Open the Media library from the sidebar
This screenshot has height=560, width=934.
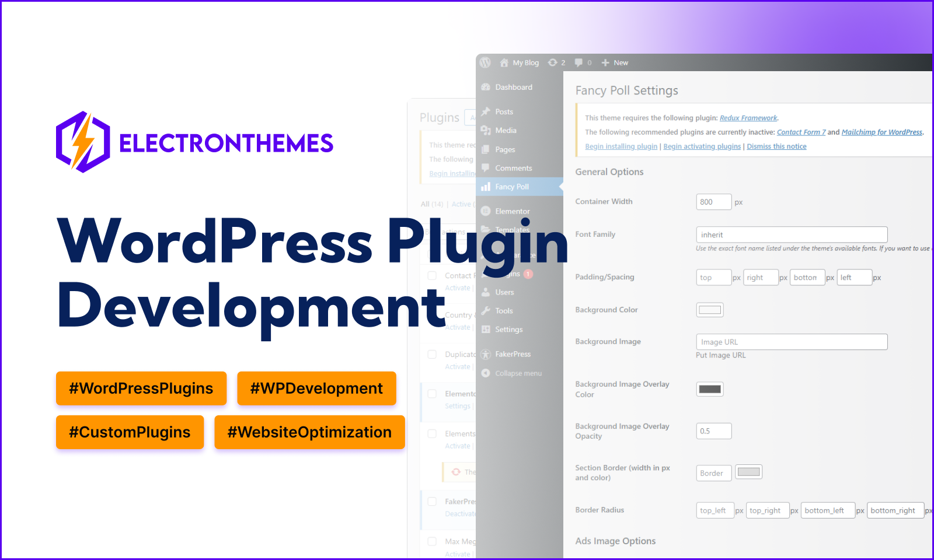coord(486,130)
